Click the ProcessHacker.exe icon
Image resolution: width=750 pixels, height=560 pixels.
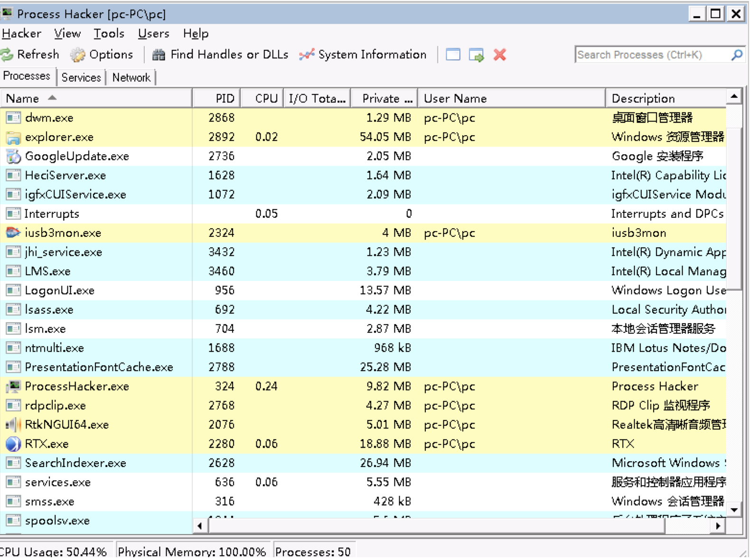tap(13, 386)
